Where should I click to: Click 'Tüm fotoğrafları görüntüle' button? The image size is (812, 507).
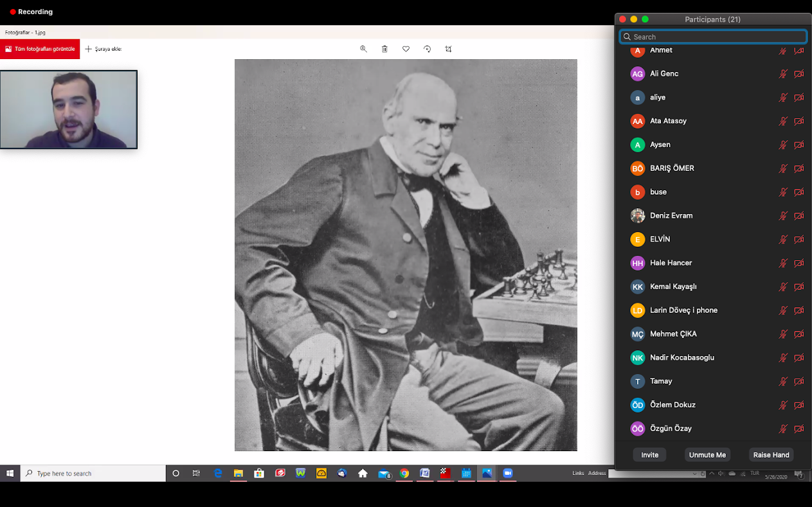pos(40,49)
